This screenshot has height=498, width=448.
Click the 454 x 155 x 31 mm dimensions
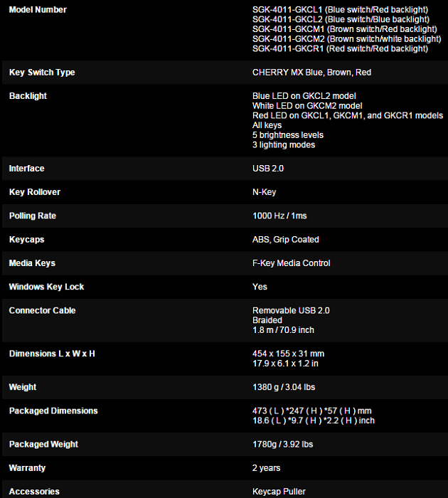(x=288, y=354)
